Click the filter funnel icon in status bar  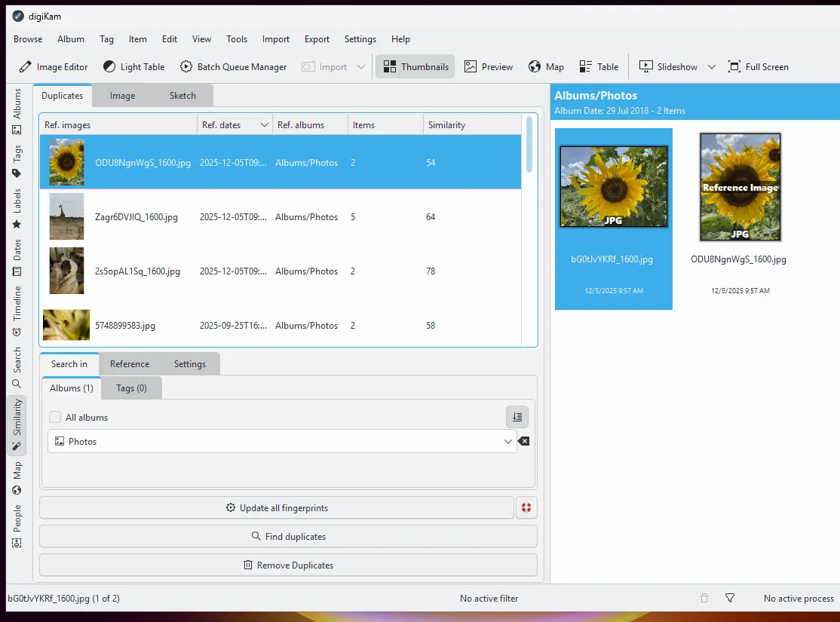730,598
